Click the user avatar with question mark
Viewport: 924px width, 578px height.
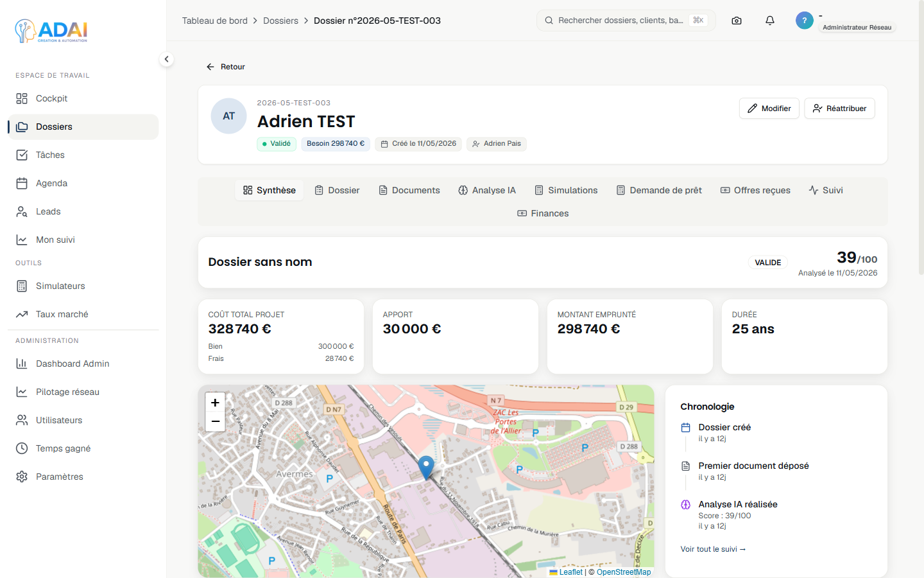click(805, 21)
